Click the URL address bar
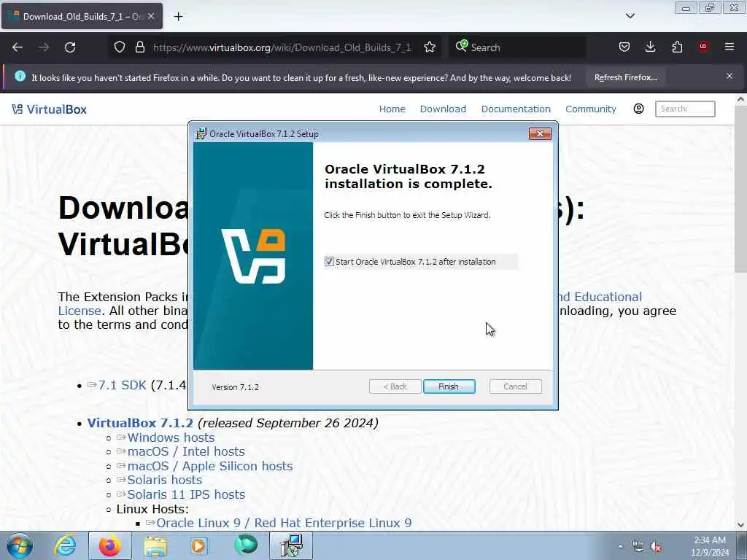The width and height of the screenshot is (747, 560). pyautogui.click(x=282, y=47)
